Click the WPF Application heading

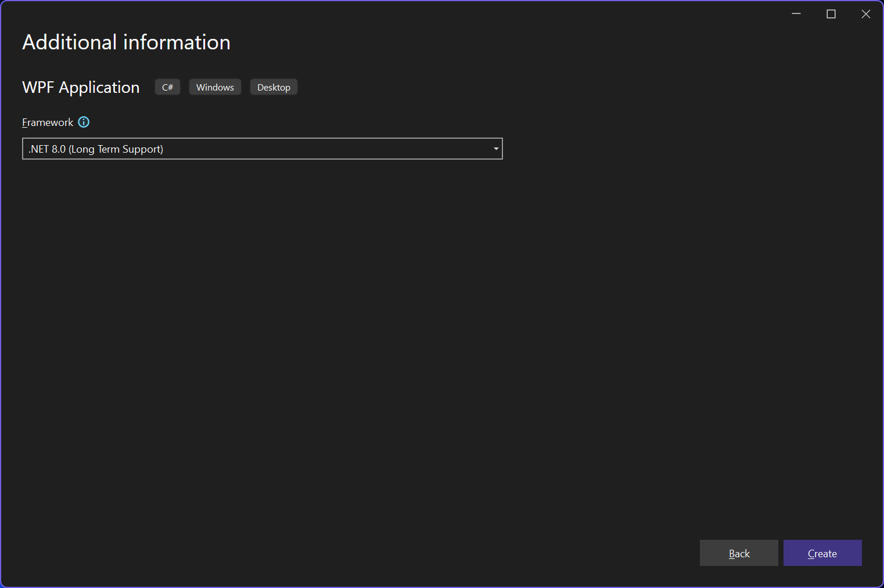(x=81, y=87)
